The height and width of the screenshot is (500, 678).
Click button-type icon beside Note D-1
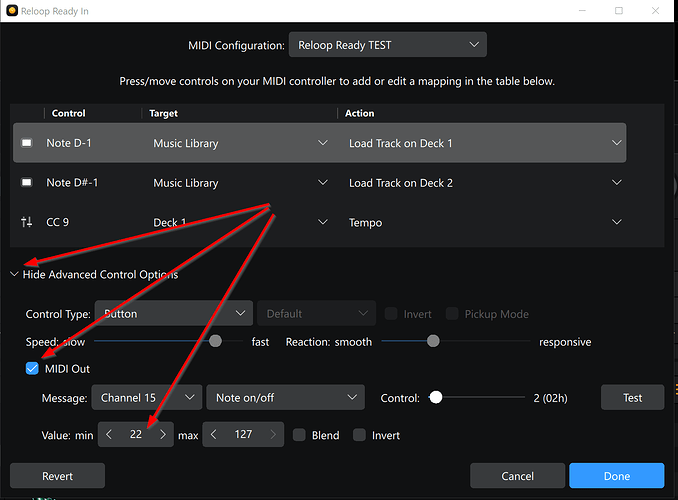[26, 143]
